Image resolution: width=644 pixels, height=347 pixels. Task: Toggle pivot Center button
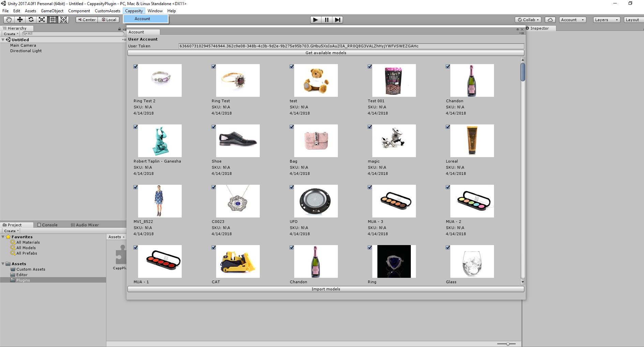tap(87, 20)
